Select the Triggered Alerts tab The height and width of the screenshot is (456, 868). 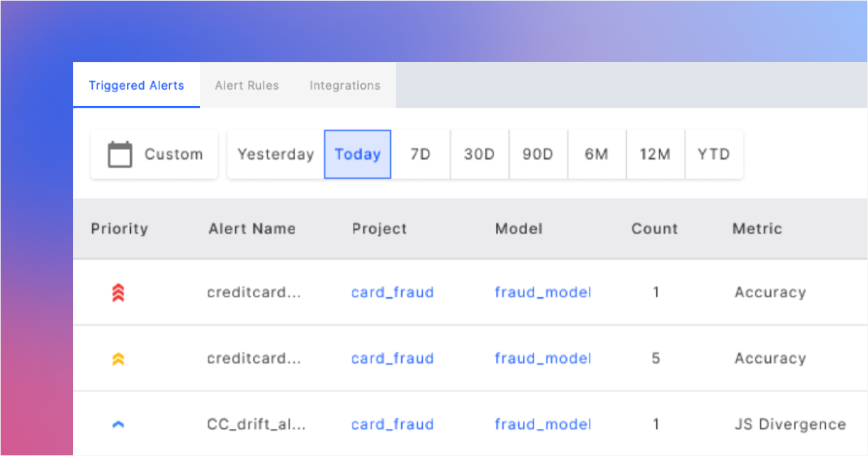pos(136,85)
